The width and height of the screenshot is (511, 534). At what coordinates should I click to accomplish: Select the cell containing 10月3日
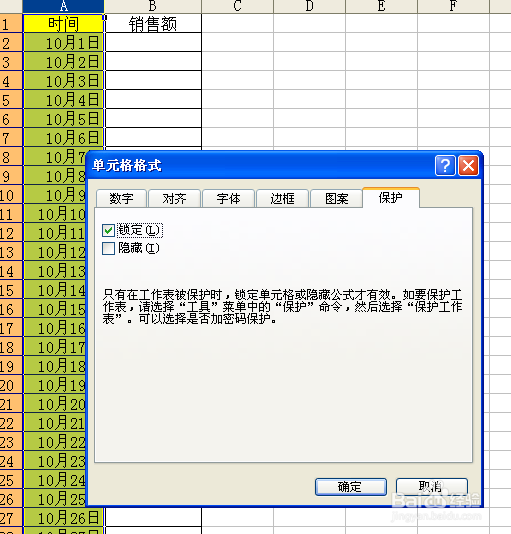(63, 81)
